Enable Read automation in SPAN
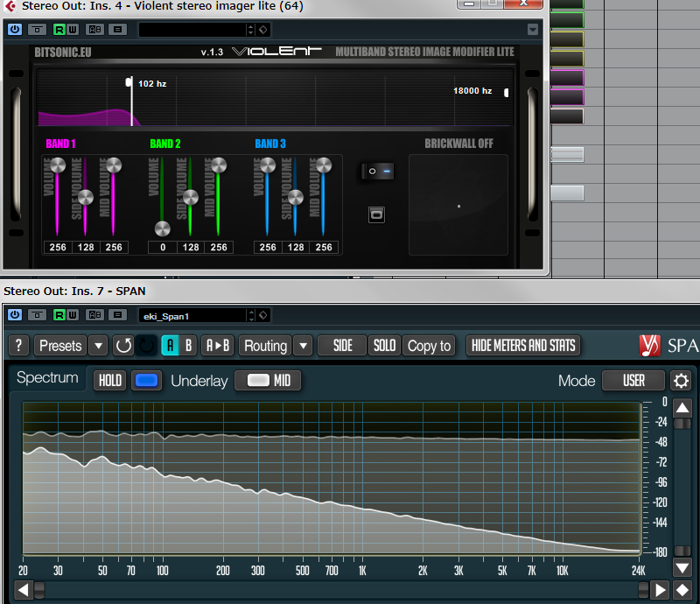The image size is (700, 604). 59,315
